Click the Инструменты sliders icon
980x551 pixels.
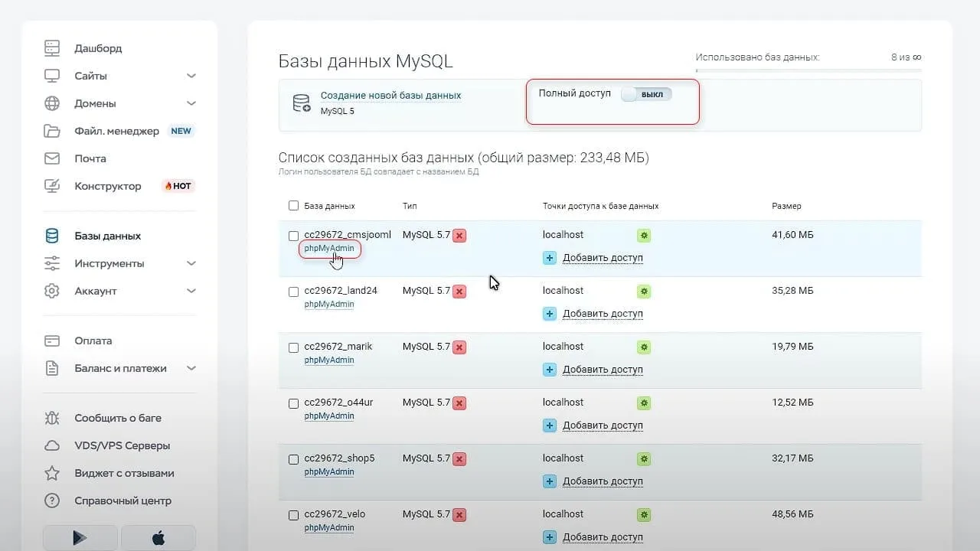tap(52, 263)
